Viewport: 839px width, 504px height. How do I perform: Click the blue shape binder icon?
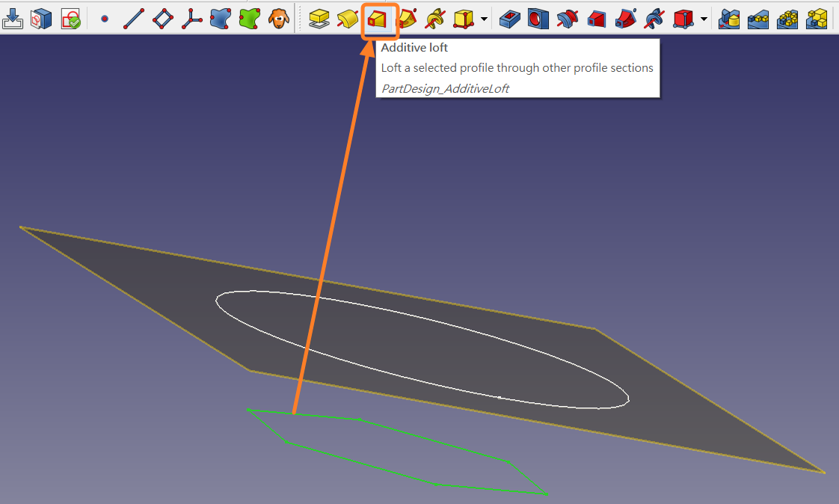click(221, 19)
